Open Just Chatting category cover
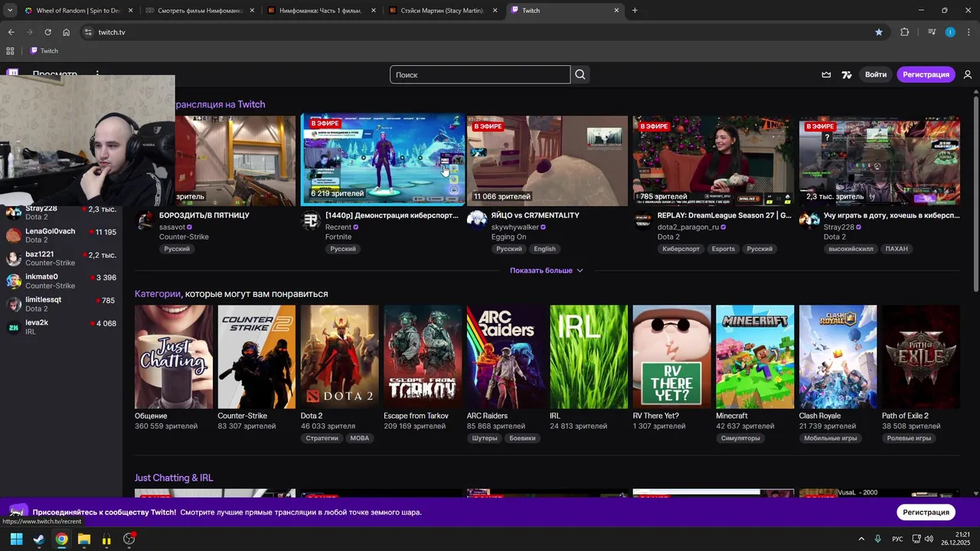 (x=174, y=357)
